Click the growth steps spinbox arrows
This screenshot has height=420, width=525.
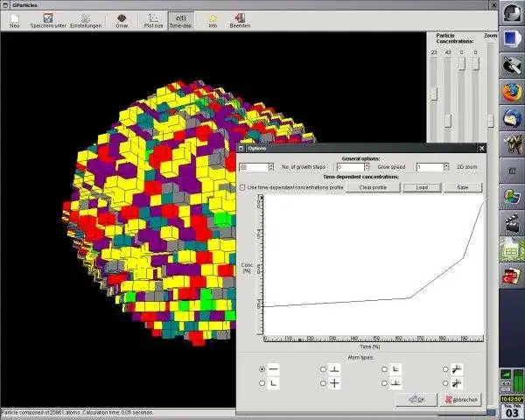(271, 167)
